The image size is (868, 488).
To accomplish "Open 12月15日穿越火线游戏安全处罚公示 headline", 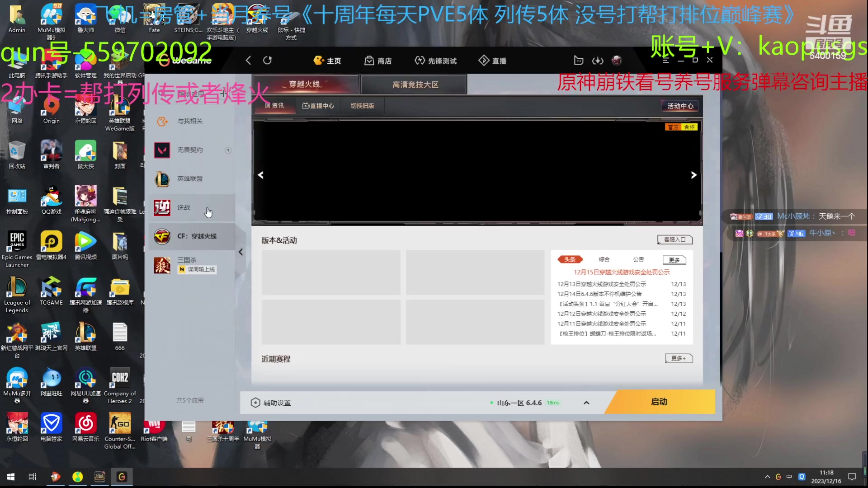I will (x=622, y=272).
